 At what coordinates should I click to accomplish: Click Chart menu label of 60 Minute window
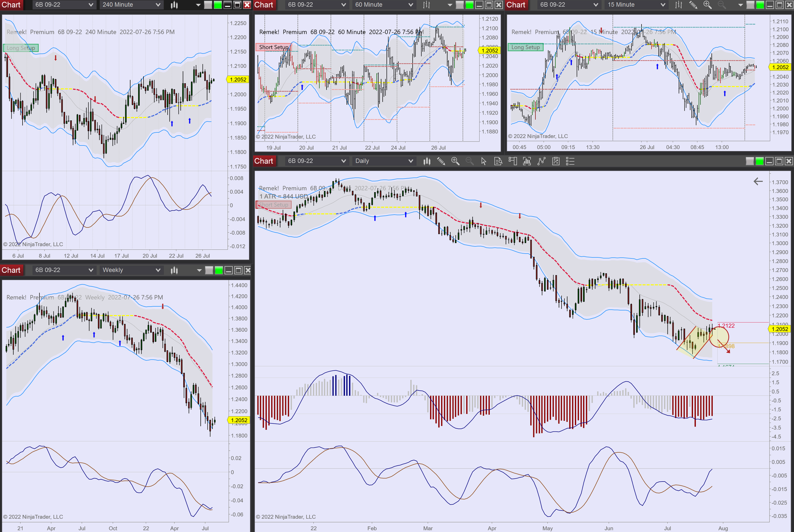tap(264, 5)
